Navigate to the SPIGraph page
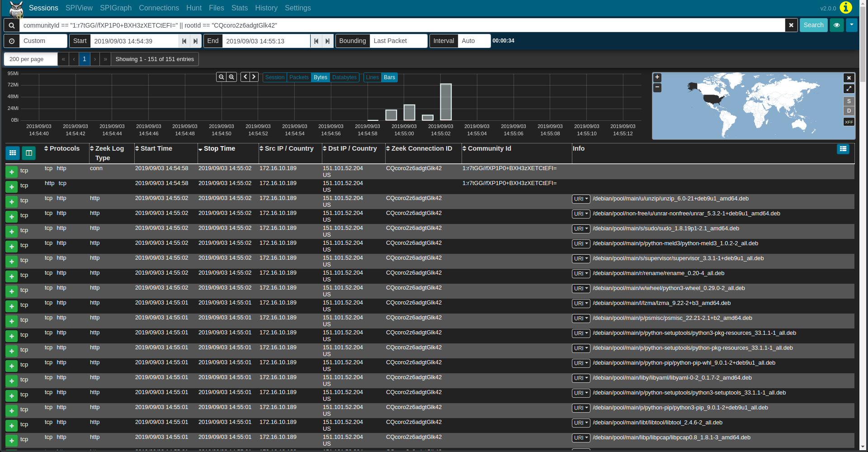Image resolution: width=868 pixels, height=452 pixels. click(116, 8)
